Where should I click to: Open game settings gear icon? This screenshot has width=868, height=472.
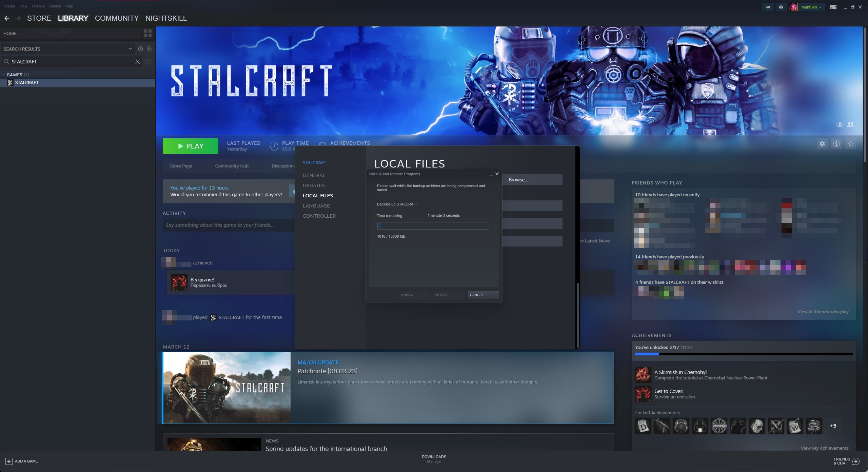(822, 144)
